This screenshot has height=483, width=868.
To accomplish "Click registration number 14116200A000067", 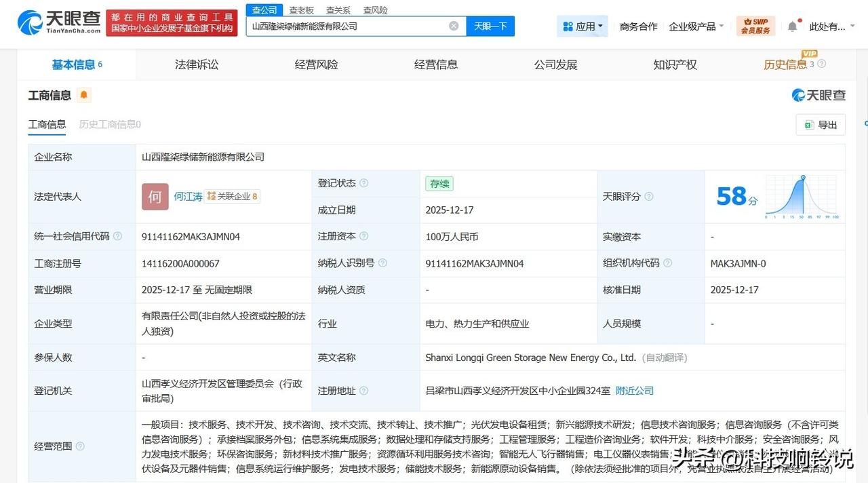I will pos(180,263).
